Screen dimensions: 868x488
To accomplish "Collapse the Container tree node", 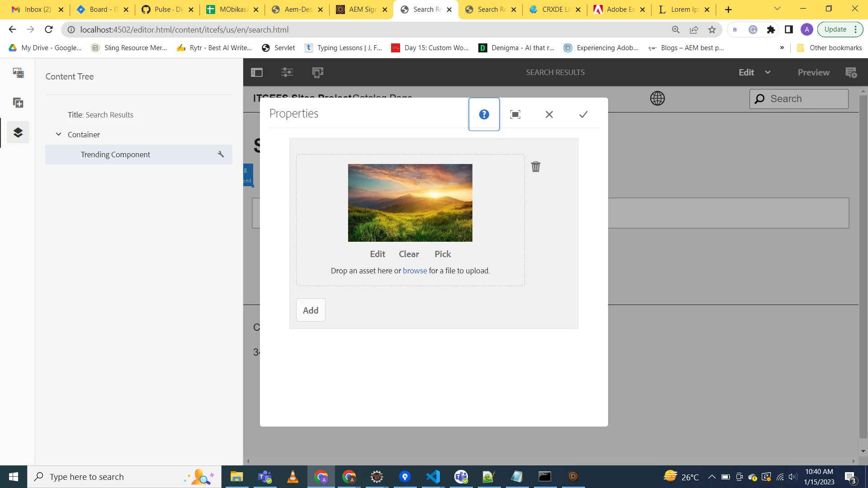I will pos(58,135).
